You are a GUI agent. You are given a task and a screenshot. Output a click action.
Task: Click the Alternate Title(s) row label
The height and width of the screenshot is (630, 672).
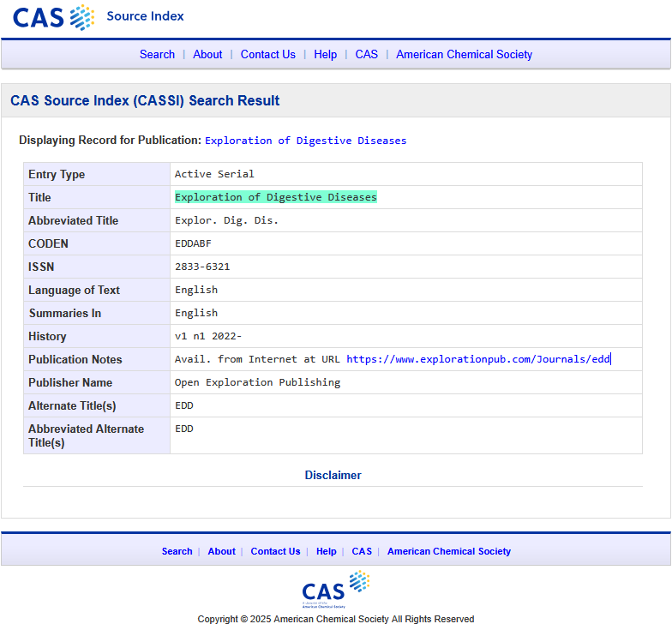pyautogui.click(x=72, y=406)
